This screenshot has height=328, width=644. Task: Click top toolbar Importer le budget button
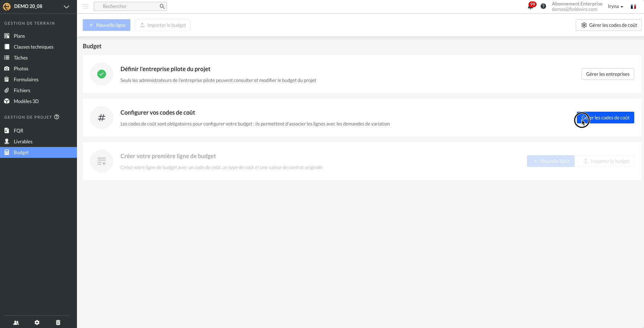pyautogui.click(x=162, y=25)
